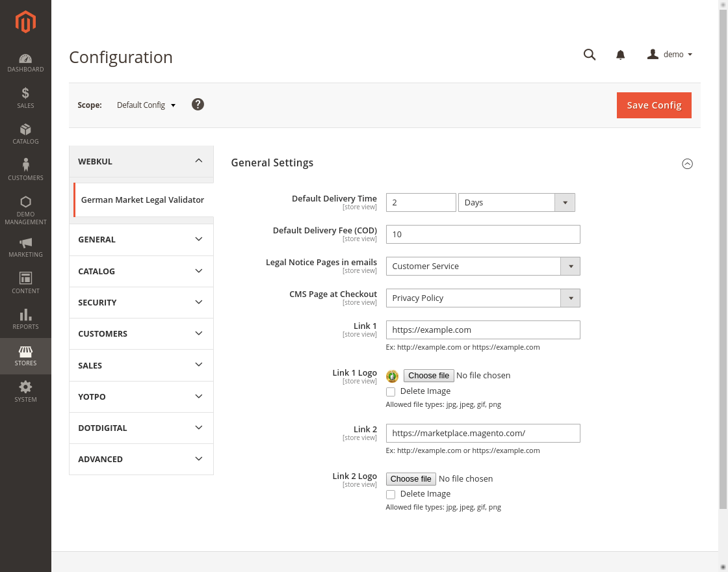Screen dimensions: 728x572
Task: Click the General Settings heading text
Action: [272, 163]
